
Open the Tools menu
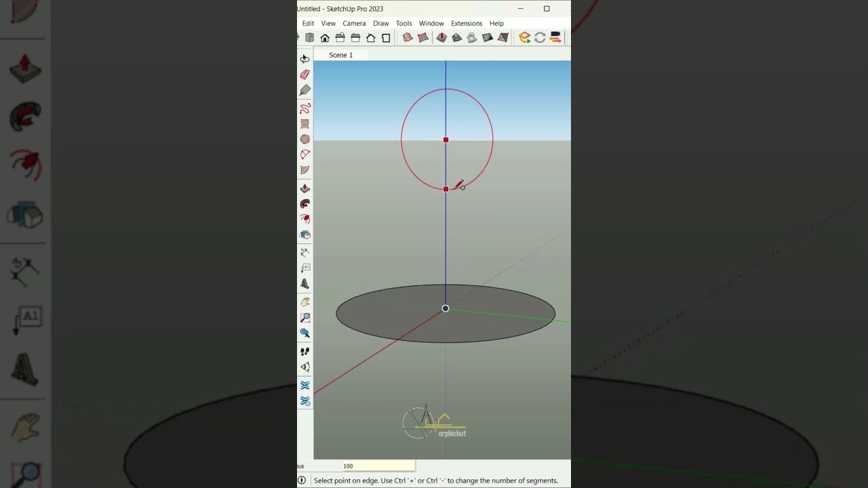403,23
